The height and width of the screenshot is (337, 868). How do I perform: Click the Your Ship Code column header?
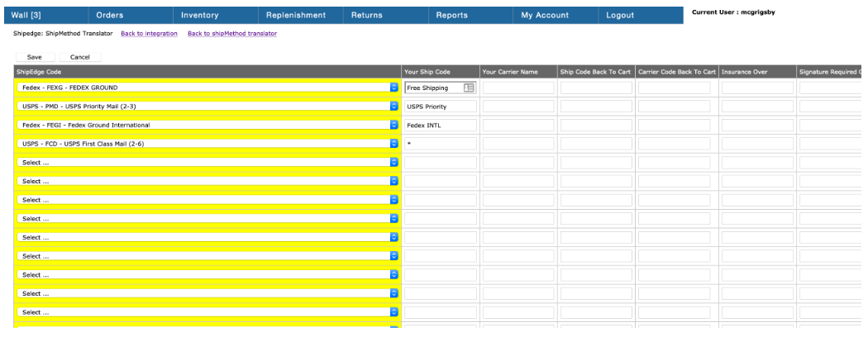pos(441,72)
